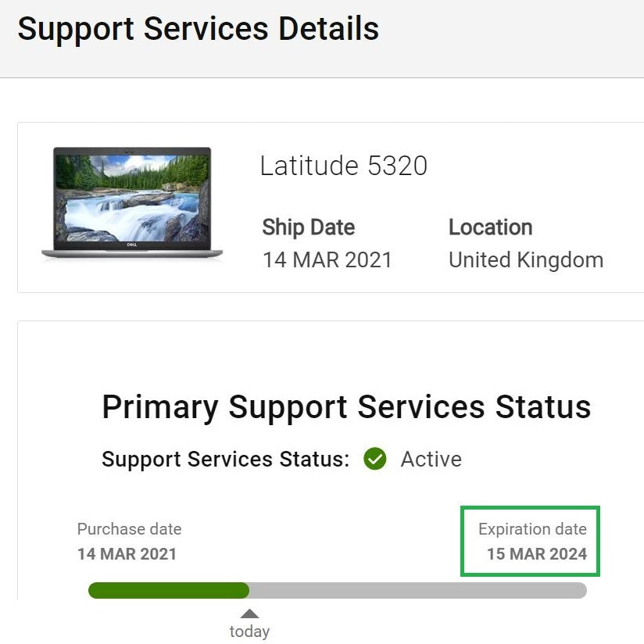Click the Location label

[x=490, y=227]
